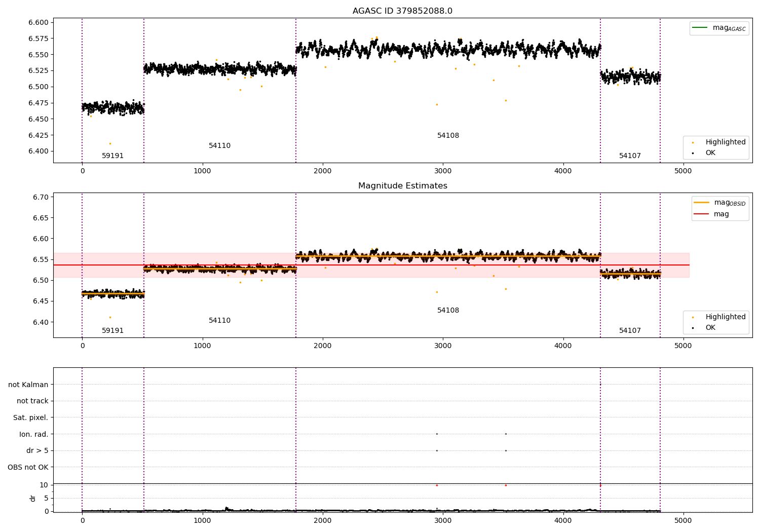Click the 2000 x-axis tick under Magnitude Estimates plot
The height and width of the screenshot is (532, 760).
(x=323, y=346)
